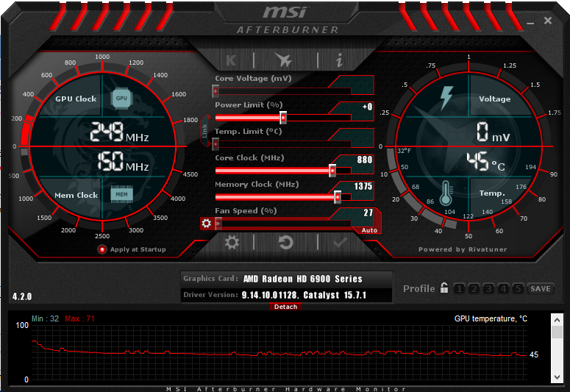Viewport: 570px width, 392px height.
Task: Click the Core Clock slider handle
Action: pyautogui.click(x=332, y=171)
